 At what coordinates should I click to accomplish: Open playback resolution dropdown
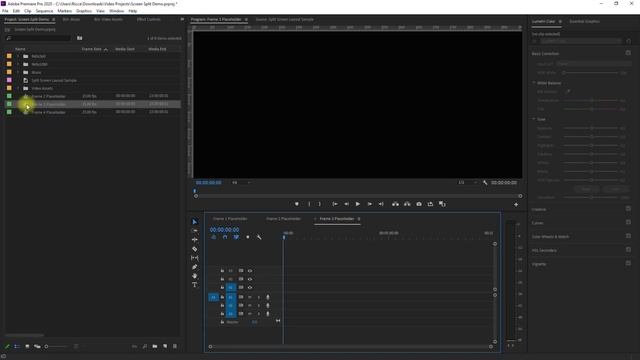pyautogui.click(x=467, y=182)
